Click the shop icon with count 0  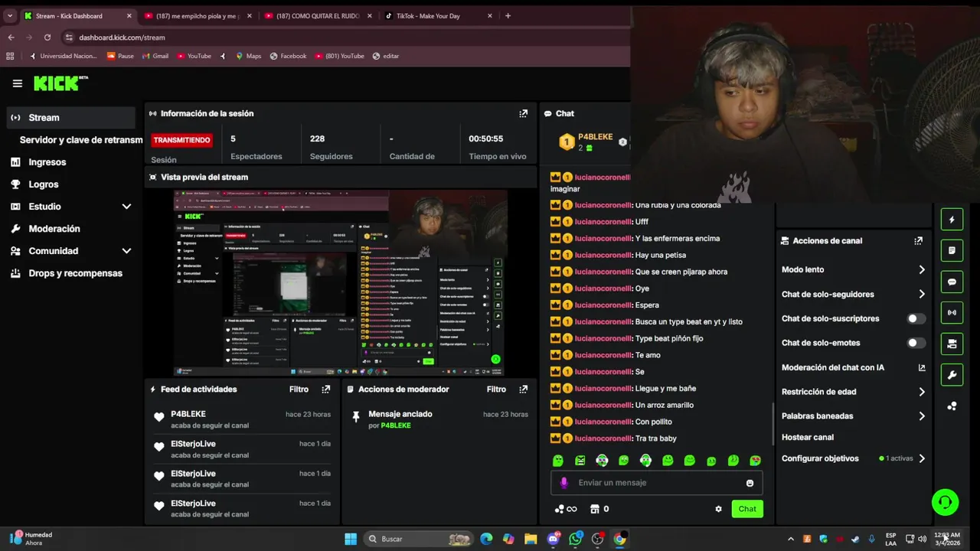point(594,509)
